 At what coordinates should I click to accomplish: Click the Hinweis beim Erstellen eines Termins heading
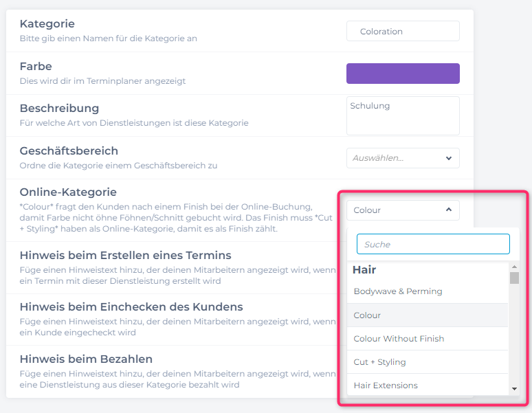[x=125, y=255]
